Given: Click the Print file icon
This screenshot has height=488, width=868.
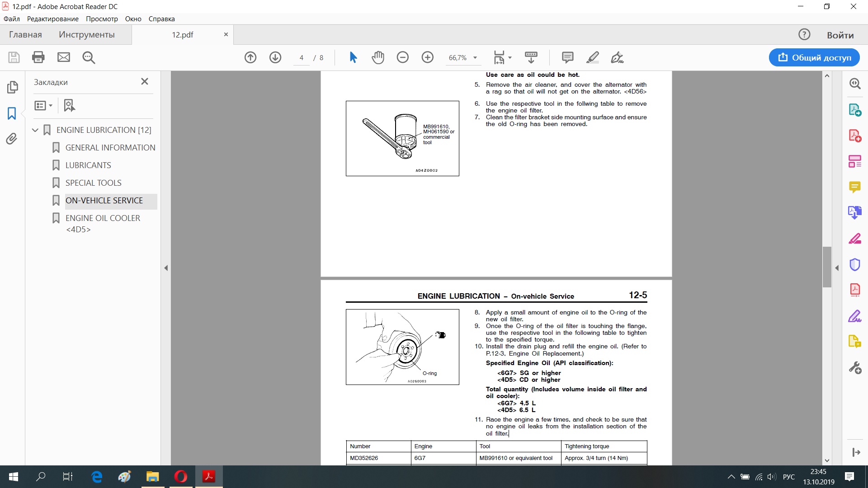Looking at the screenshot, I should tap(38, 57).
